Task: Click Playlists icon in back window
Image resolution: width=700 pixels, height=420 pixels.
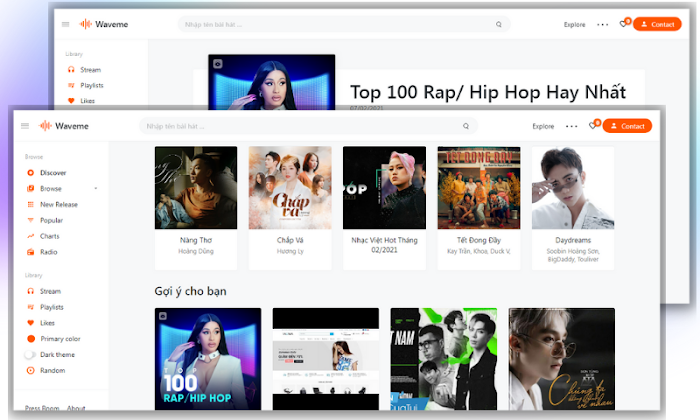Action: (71, 85)
